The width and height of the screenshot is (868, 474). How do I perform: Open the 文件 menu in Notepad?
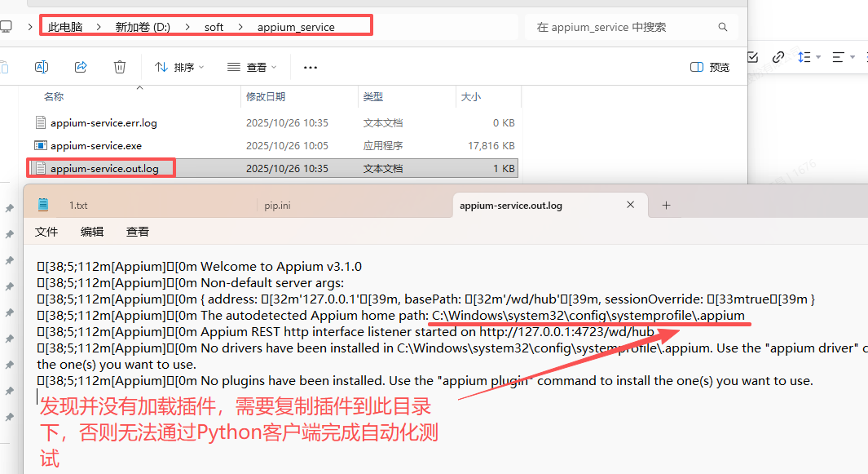click(x=46, y=232)
